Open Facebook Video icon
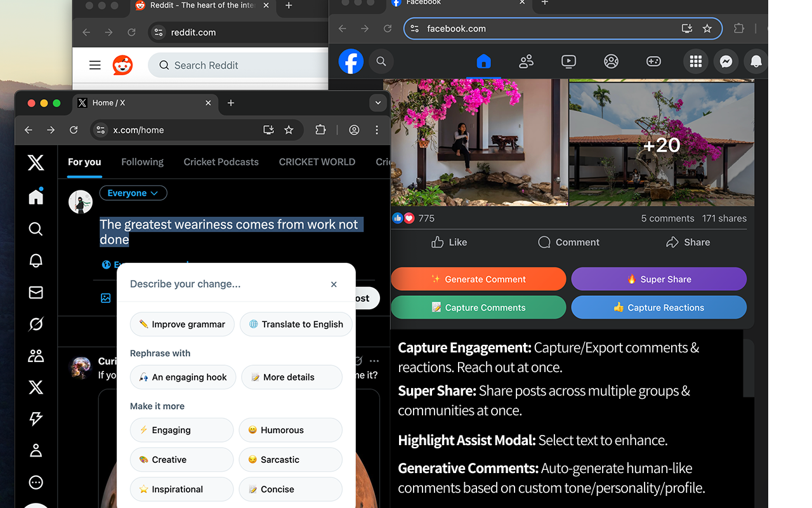812x508 pixels. tap(568, 62)
